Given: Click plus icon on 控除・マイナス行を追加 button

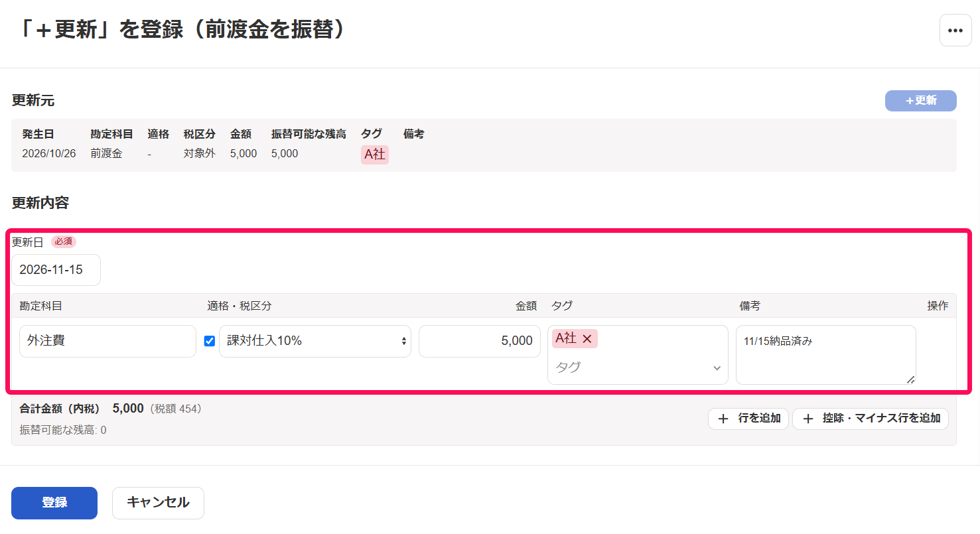Looking at the screenshot, I should click(808, 419).
